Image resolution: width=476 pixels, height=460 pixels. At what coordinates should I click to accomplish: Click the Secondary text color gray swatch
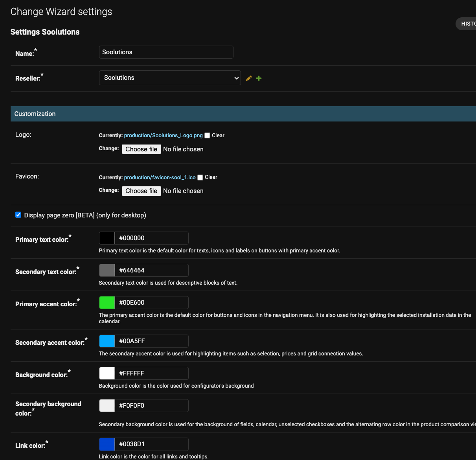click(x=107, y=270)
